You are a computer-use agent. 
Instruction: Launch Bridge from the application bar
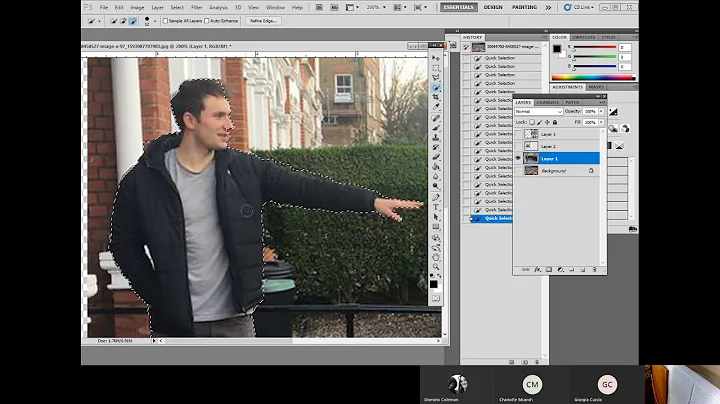pyautogui.click(x=319, y=7)
